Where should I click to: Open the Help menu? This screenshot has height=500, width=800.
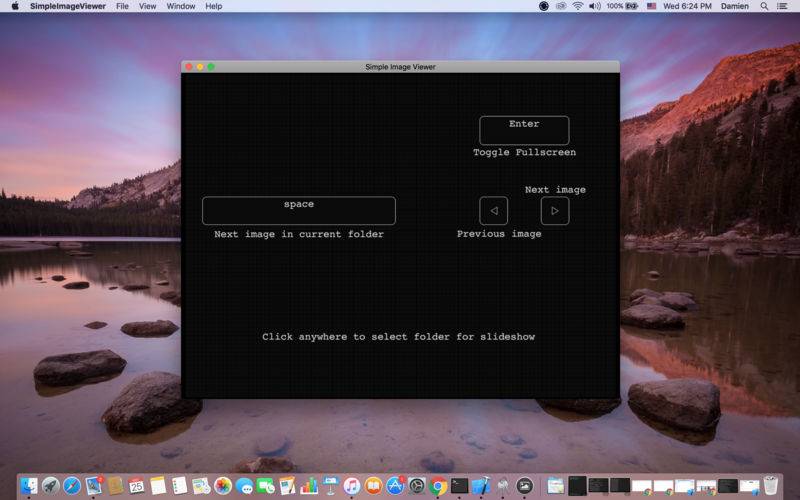pyautogui.click(x=214, y=6)
